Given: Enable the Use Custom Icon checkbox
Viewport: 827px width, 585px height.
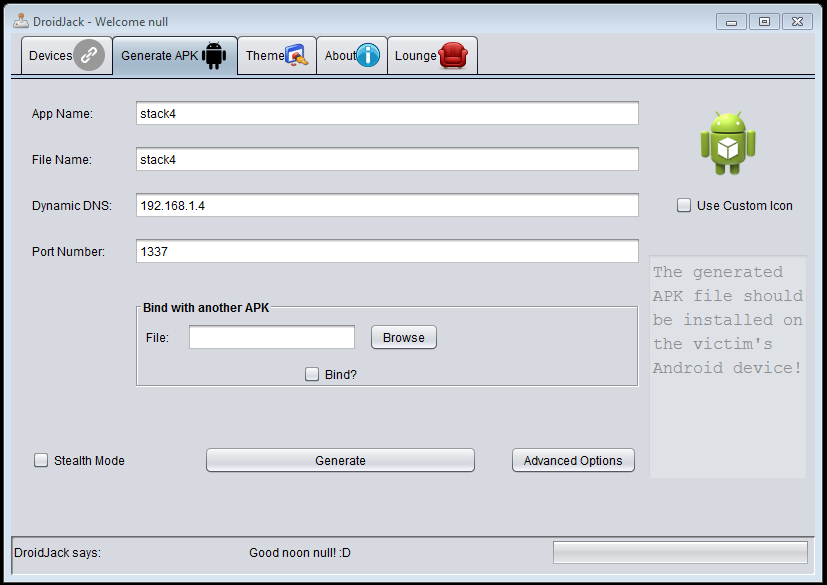Looking at the screenshot, I should click(684, 205).
